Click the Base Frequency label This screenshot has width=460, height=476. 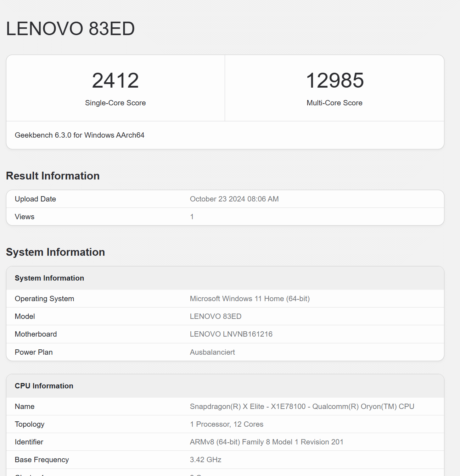click(x=42, y=460)
